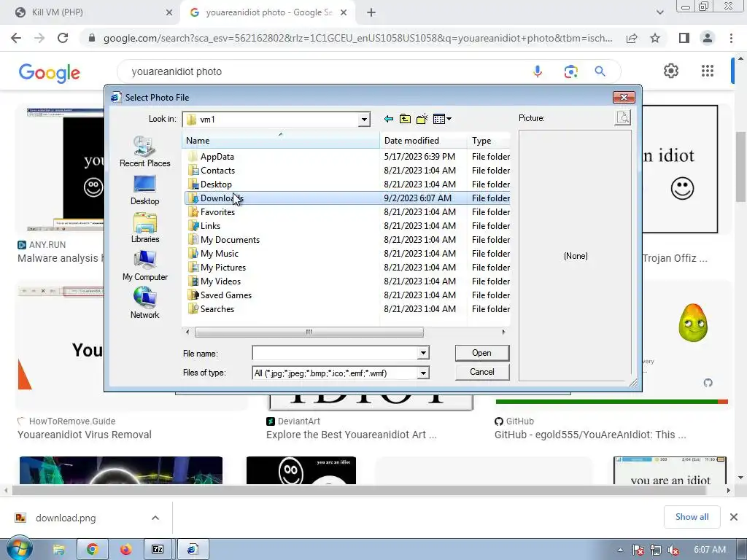
Task: Click the file list scroll left arrow
Action: [187, 332]
